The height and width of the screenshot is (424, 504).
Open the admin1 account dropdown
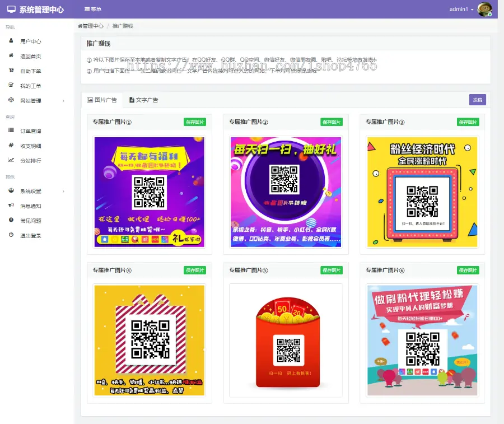point(461,10)
